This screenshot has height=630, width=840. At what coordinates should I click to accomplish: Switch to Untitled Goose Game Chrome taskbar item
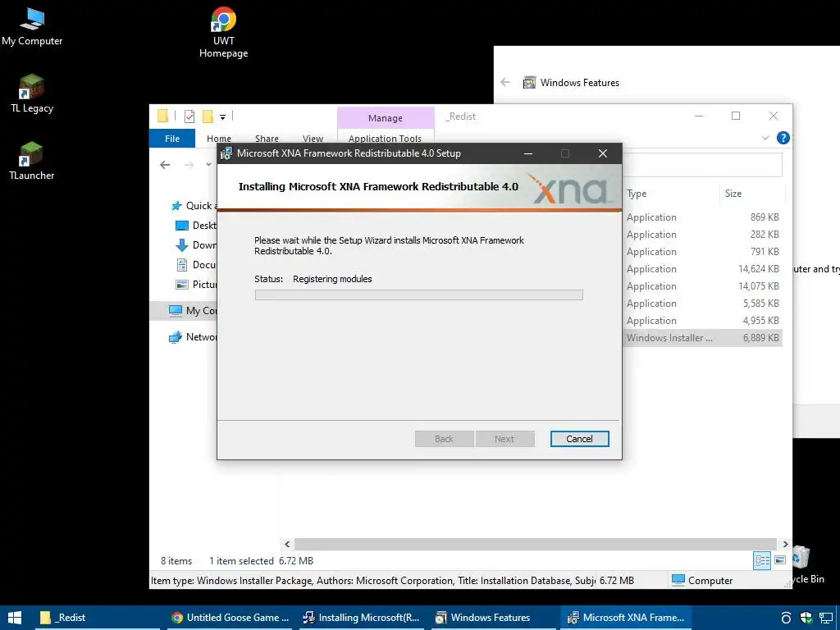coord(231,618)
